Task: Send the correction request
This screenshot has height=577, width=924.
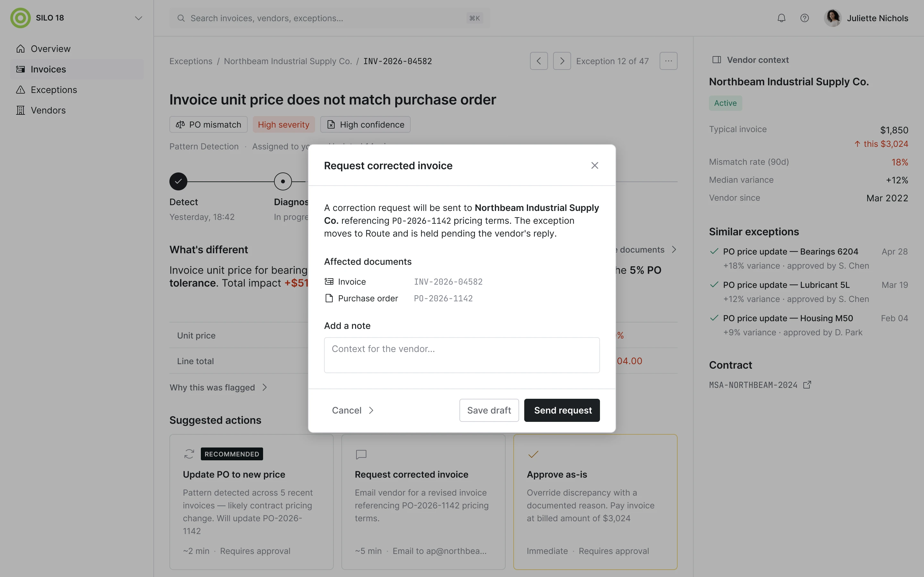Action: (562, 410)
